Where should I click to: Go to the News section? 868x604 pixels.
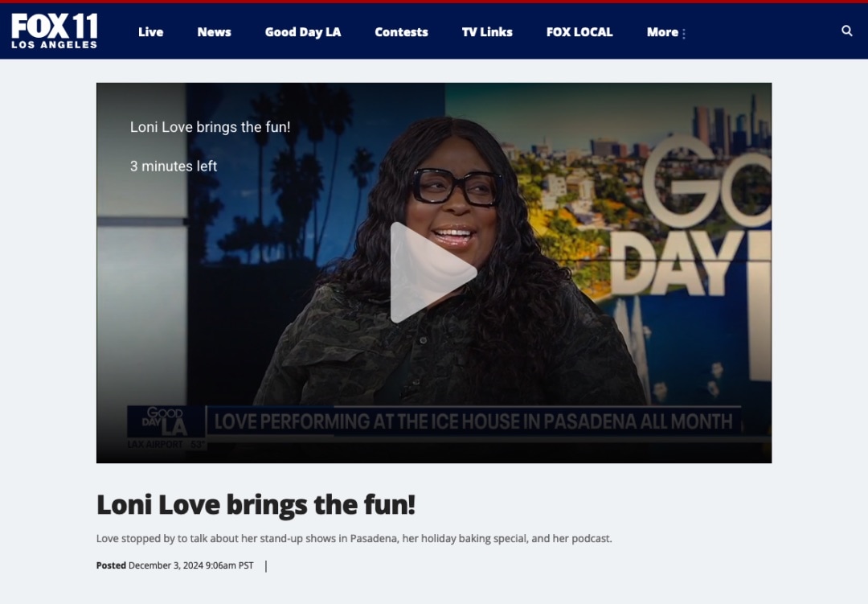point(214,32)
